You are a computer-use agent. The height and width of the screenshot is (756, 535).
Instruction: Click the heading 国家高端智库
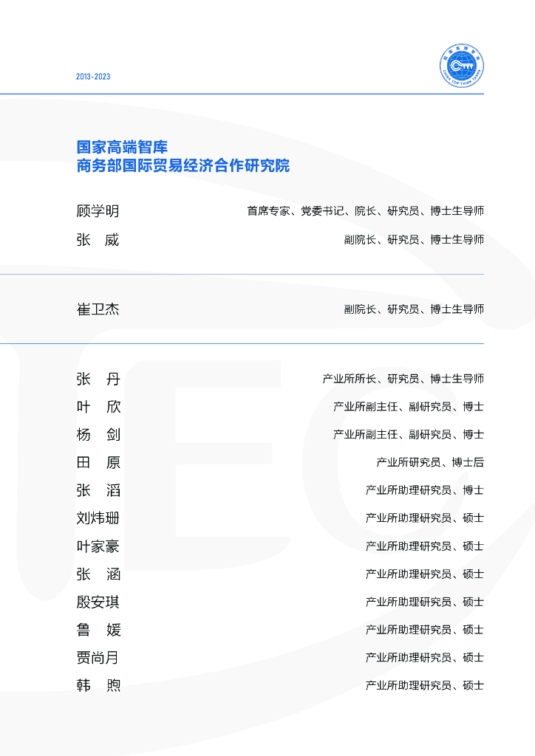tap(122, 147)
